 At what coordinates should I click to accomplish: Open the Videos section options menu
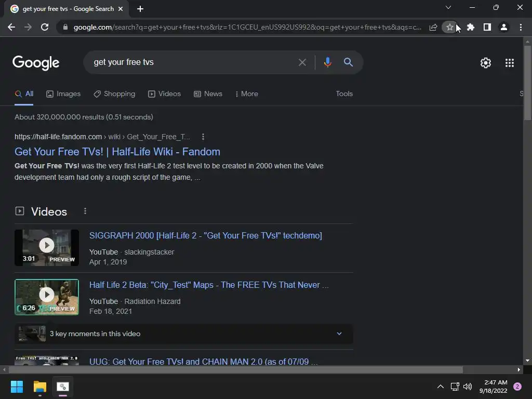point(85,211)
